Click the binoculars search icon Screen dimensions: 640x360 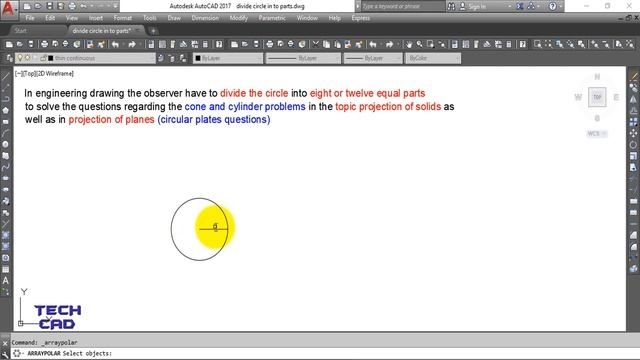451,7
